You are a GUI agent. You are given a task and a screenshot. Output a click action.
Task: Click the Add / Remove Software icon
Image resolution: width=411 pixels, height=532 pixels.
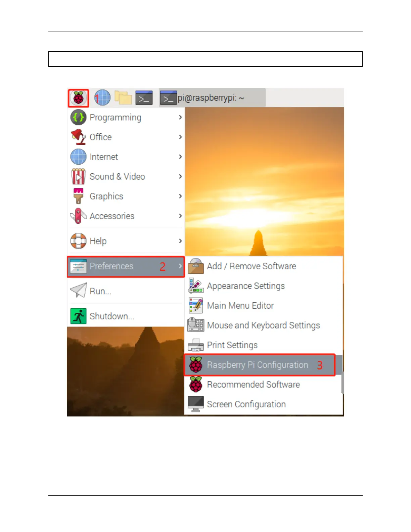point(196,266)
